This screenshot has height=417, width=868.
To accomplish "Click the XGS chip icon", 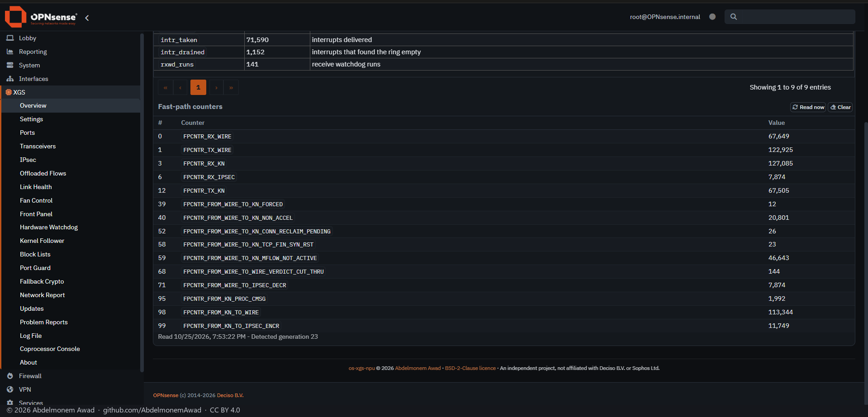I will 9,92.
